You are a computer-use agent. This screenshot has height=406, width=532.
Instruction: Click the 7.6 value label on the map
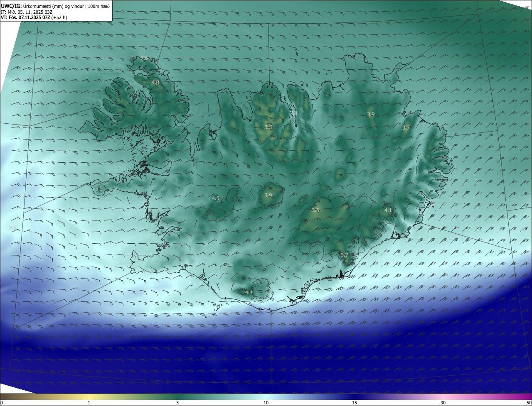pyautogui.click(x=144, y=58)
